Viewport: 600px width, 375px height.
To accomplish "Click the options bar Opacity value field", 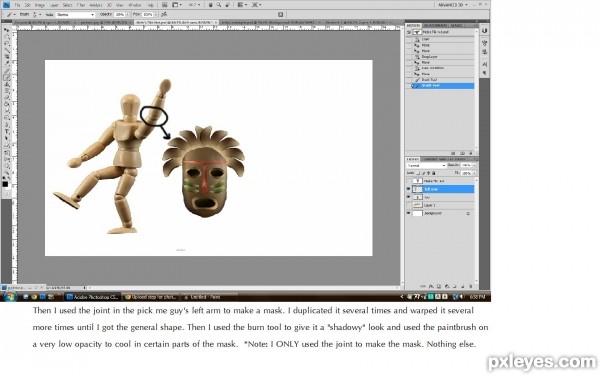I will point(120,14).
